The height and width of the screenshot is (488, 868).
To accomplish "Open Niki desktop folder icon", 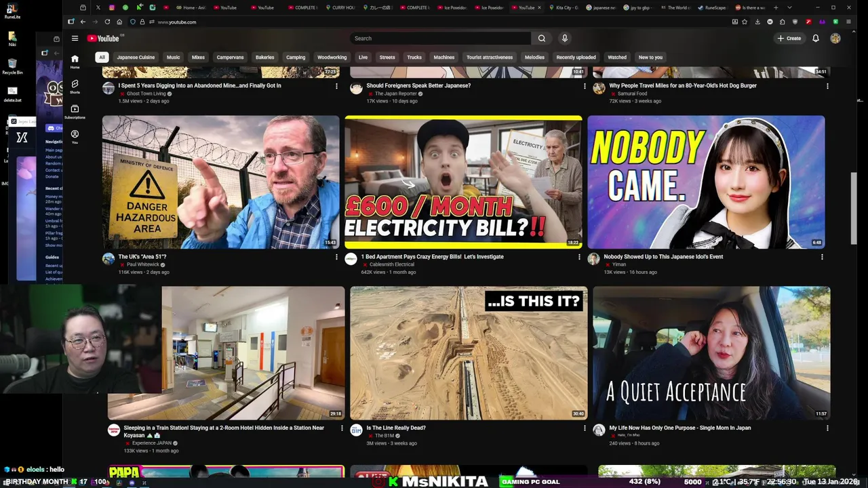I will coord(12,38).
